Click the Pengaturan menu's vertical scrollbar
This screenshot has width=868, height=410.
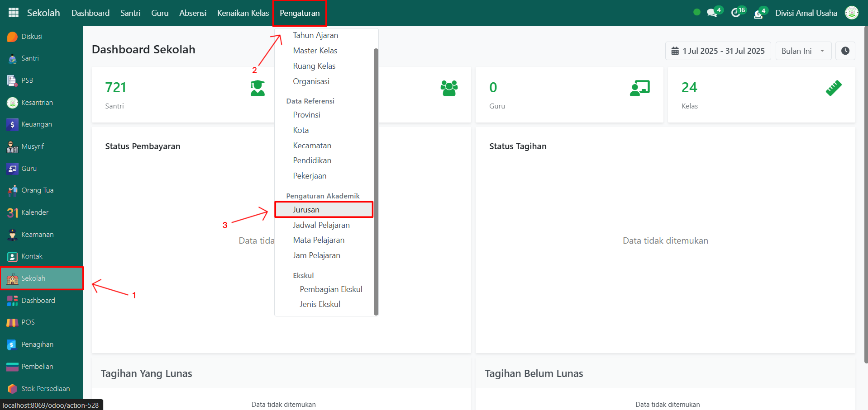376,181
